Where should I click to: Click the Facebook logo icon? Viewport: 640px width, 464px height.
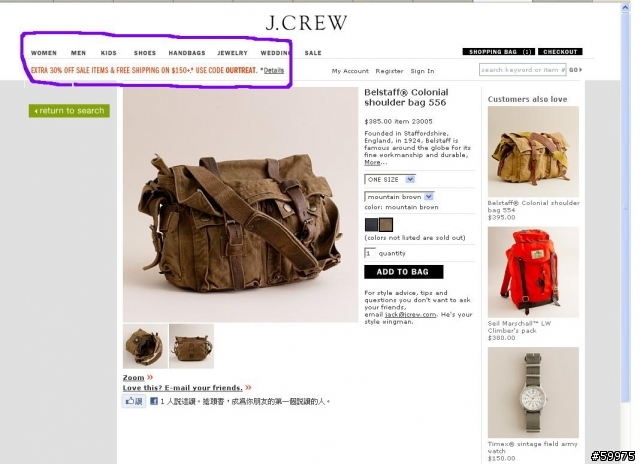(x=154, y=401)
